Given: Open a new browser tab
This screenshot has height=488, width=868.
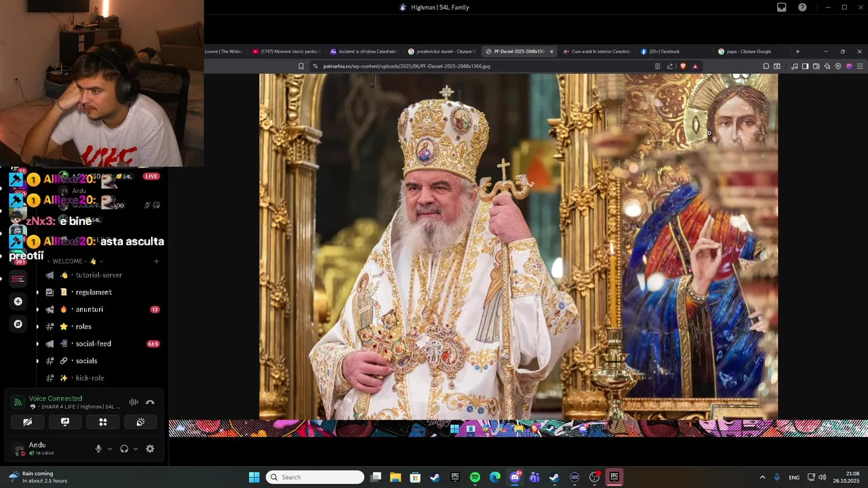Looking at the screenshot, I should (x=797, y=52).
